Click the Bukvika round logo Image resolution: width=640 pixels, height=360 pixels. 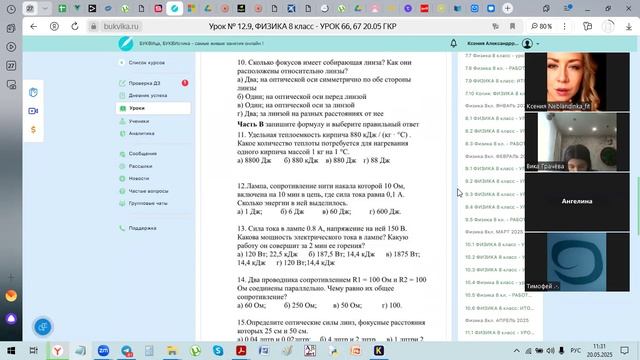pos(126,43)
